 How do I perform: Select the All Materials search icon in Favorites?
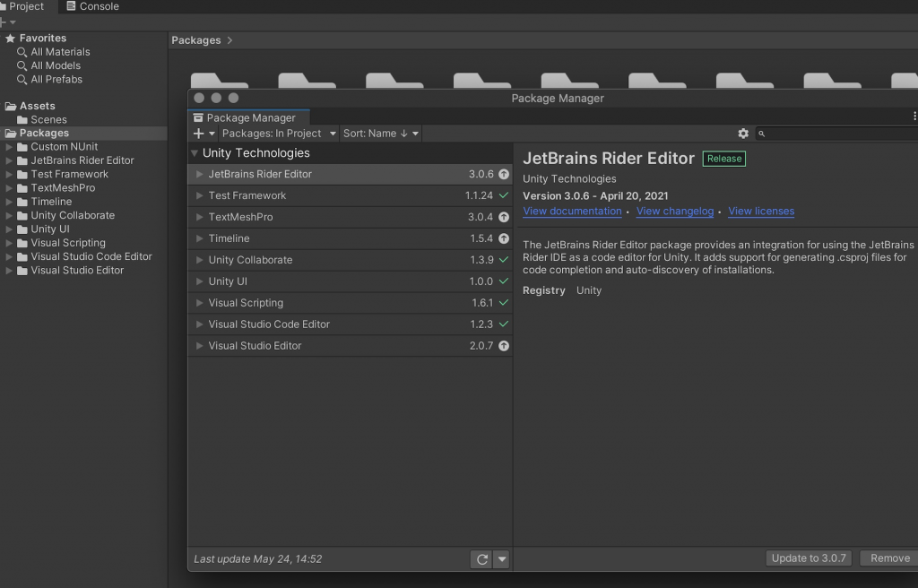click(22, 52)
